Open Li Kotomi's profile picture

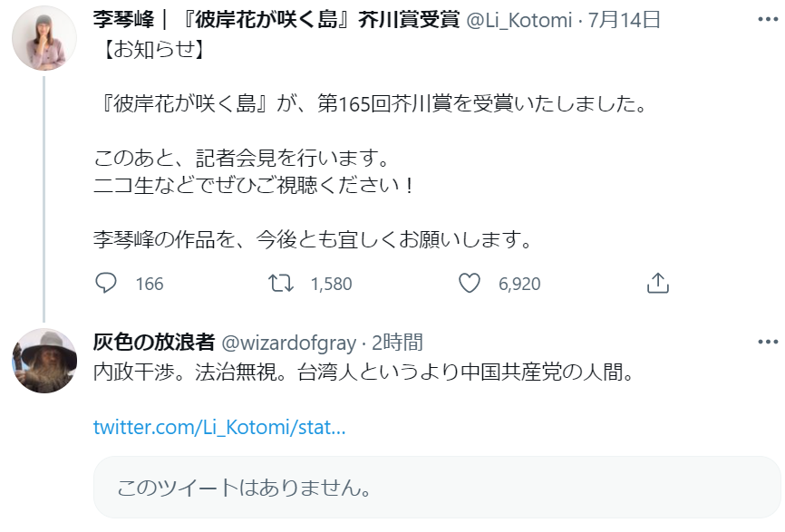44,38
